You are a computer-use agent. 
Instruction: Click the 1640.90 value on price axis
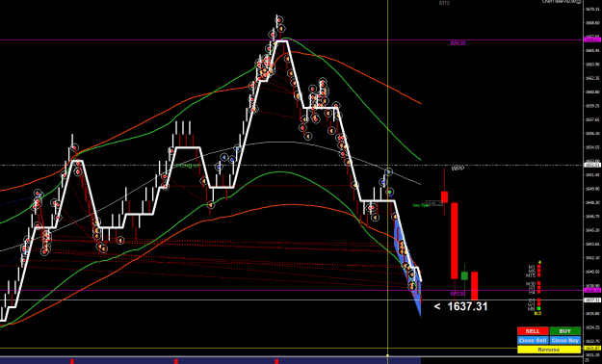592,272
